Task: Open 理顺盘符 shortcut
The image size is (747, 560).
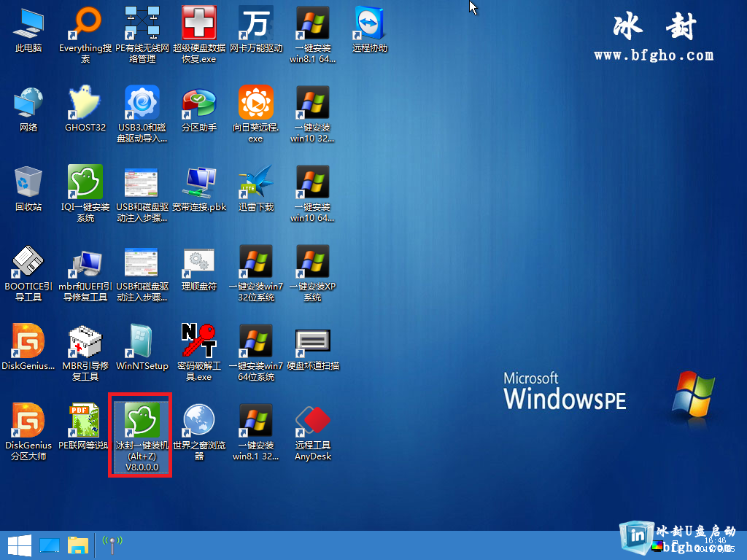Action: pos(199,268)
